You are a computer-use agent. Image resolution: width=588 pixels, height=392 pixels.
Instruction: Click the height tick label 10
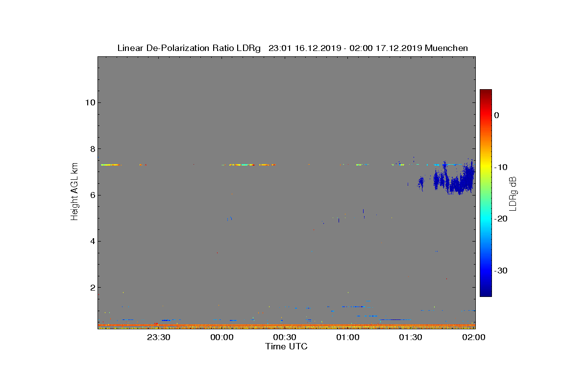90,102
